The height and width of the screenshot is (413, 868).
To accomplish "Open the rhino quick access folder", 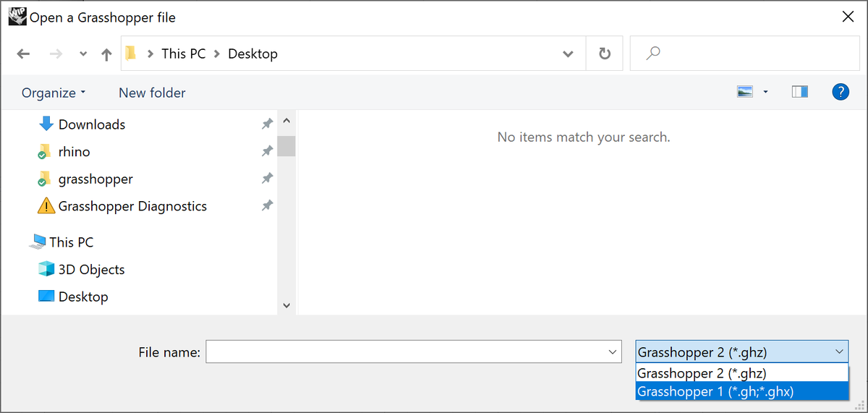I will [74, 152].
